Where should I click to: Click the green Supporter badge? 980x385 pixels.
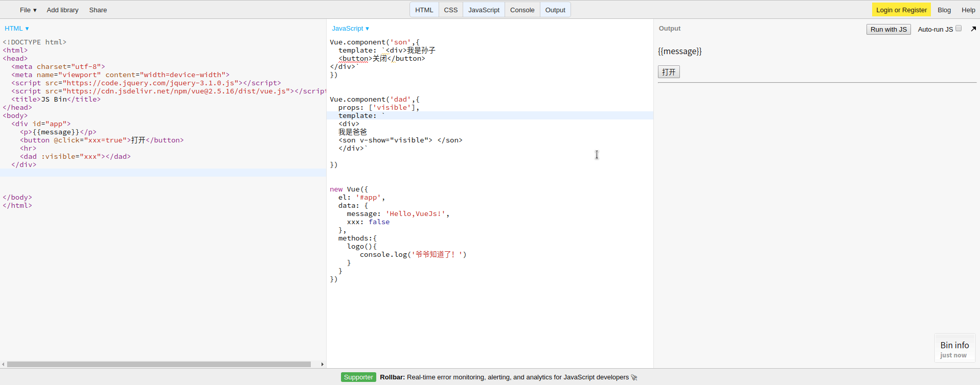[358, 377]
